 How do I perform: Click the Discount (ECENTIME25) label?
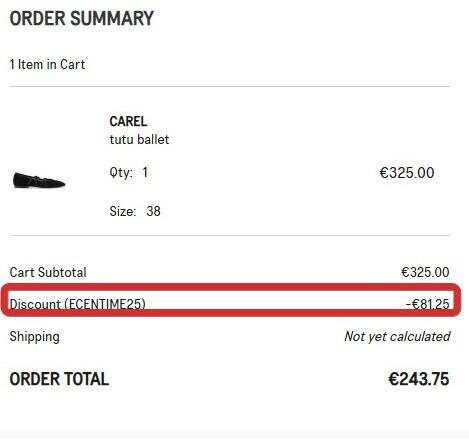click(77, 304)
